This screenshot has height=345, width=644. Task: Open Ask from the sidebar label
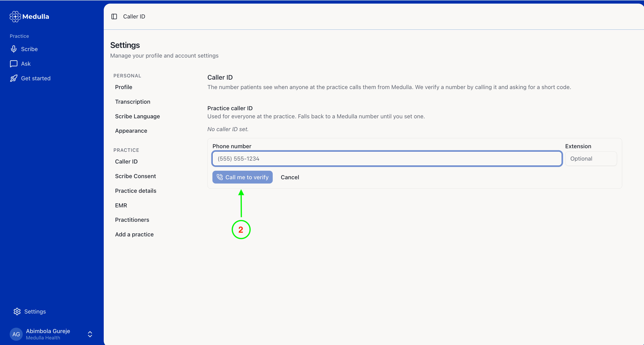pos(26,64)
